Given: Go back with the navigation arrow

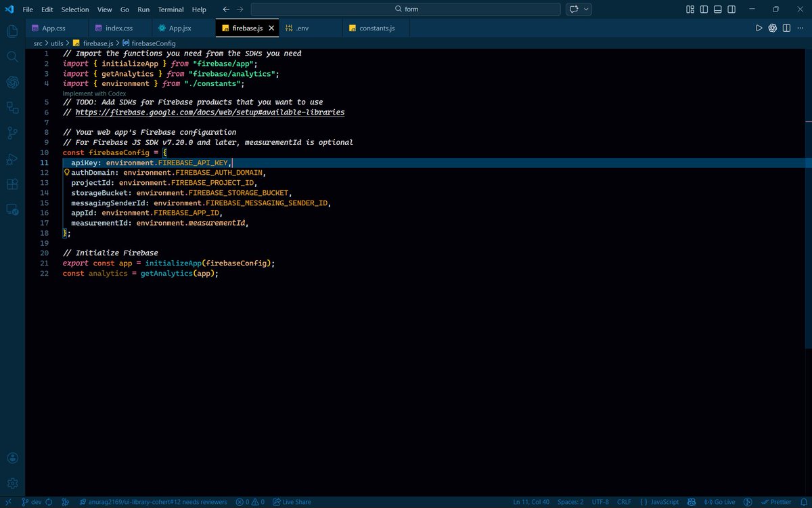Looking at the screenshot, I should (226, 9).
